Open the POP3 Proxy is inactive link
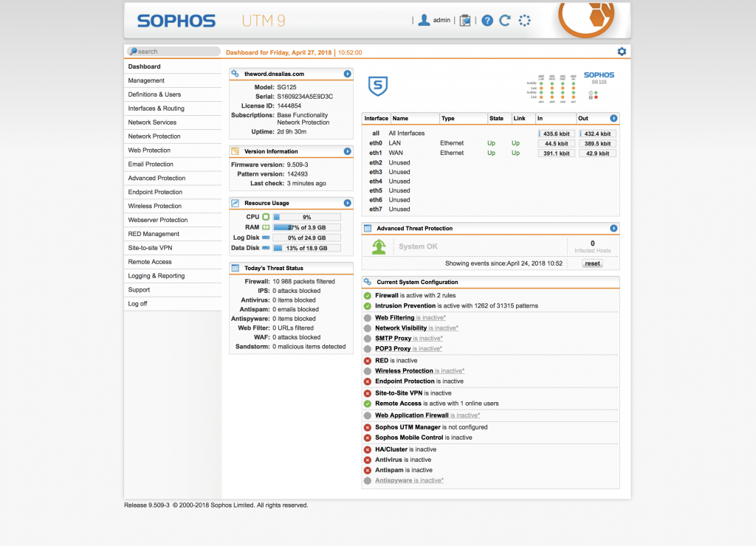The image size is (756, 546). pos(408,349)
